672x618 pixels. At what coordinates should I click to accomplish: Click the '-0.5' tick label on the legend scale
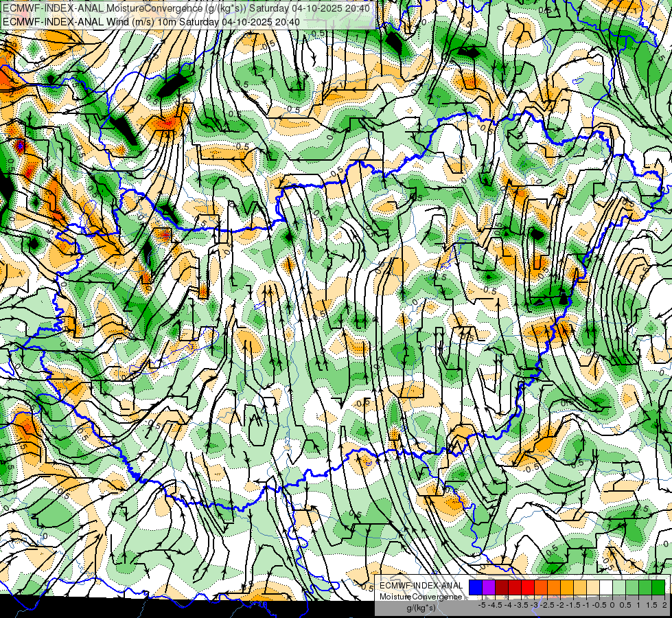click(x=599, y=605)
